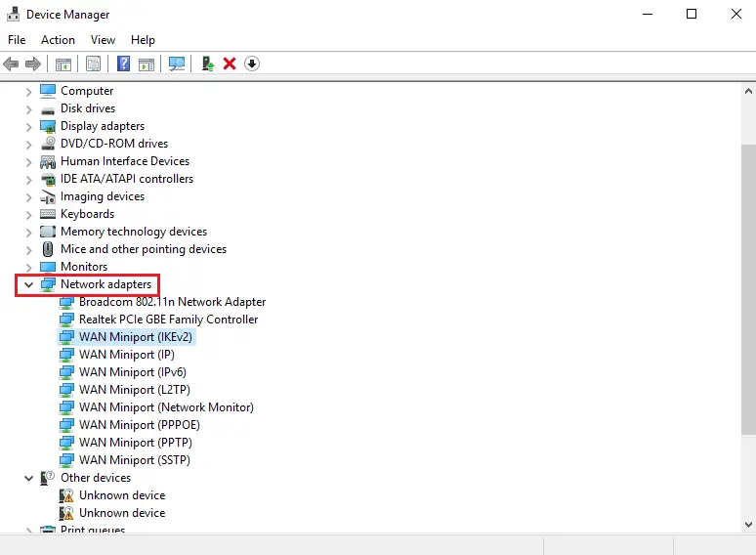Click the Network adapters category icon
The width and height of the screenshot is (756, 555).
tap(48, 284)
